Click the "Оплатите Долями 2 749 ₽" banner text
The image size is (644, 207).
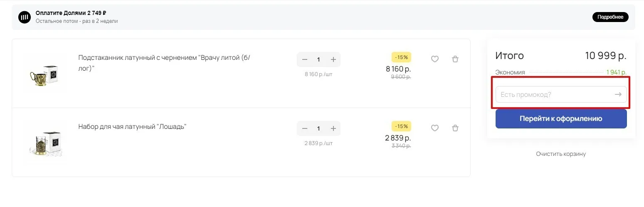tap(71, 13)
